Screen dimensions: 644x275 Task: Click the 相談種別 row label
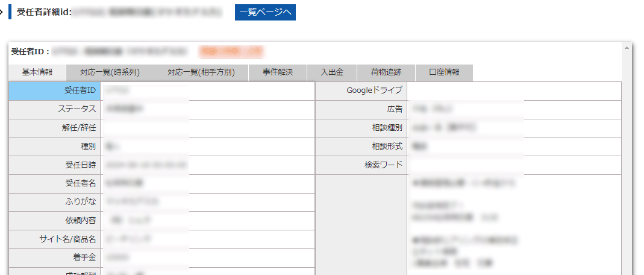[x=361, y=128]
